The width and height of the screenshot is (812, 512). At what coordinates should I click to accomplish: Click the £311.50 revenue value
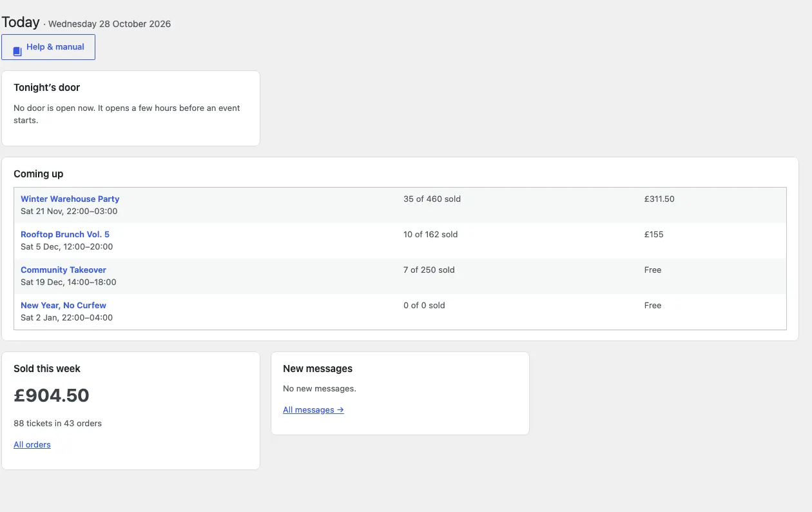659,199
